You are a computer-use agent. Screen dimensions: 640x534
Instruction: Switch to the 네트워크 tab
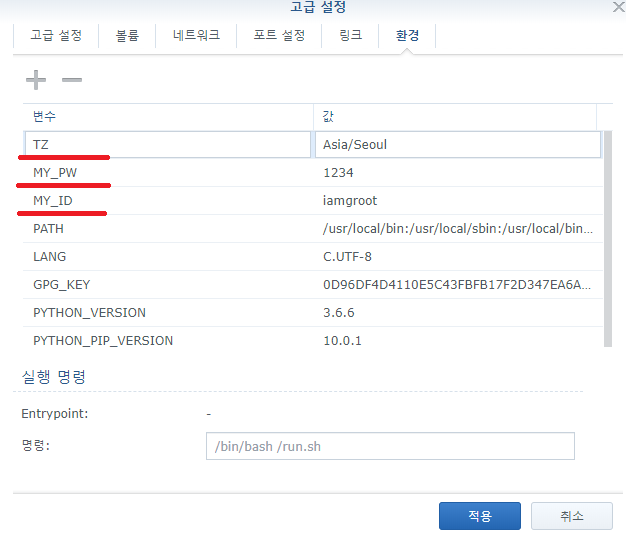click(197, 36)
